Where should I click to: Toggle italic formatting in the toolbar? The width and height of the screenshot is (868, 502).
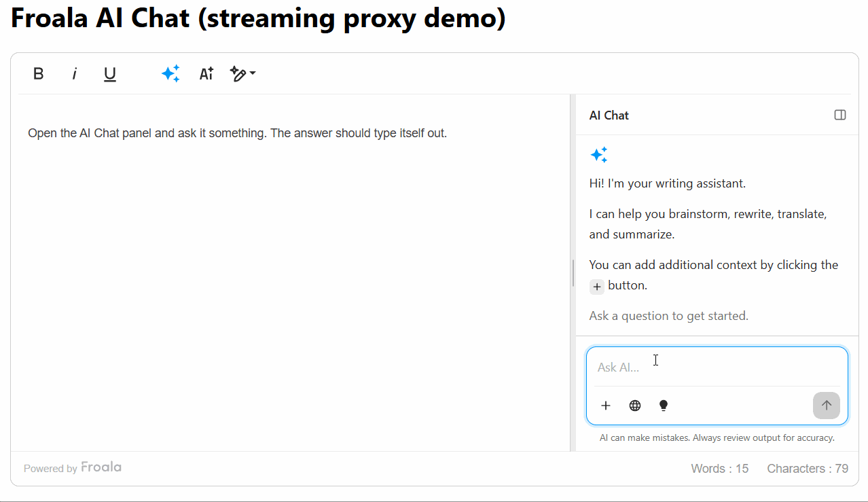tap(75, 74)
